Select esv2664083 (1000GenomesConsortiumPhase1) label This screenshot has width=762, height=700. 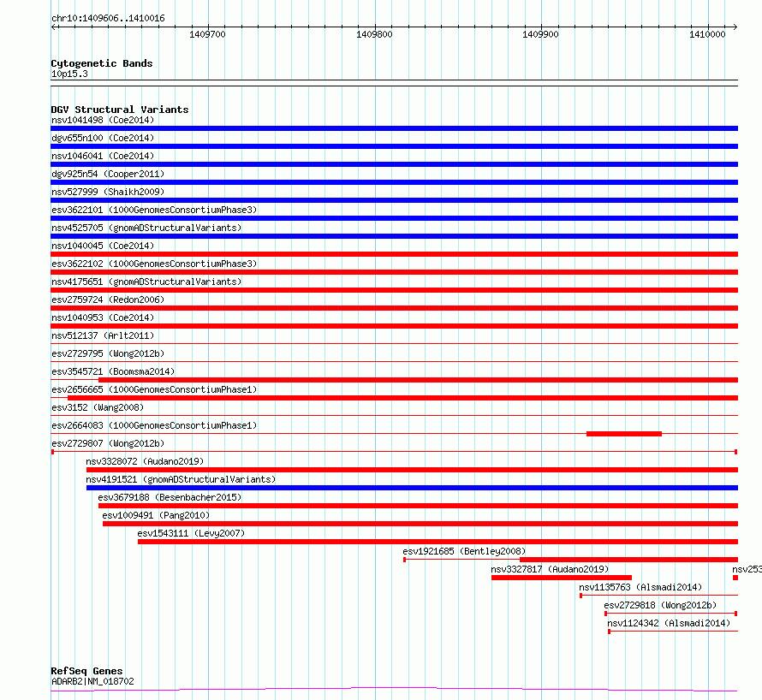pyautogui.click(x=154, y=425)
